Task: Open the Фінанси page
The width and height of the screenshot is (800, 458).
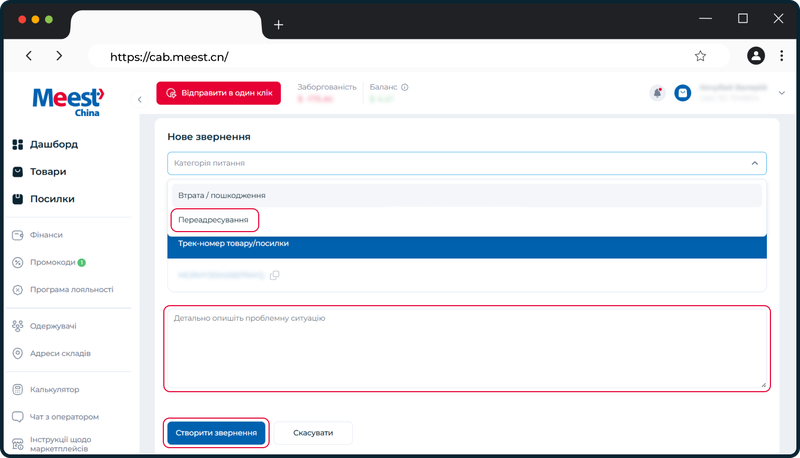Action: [46, 235]
